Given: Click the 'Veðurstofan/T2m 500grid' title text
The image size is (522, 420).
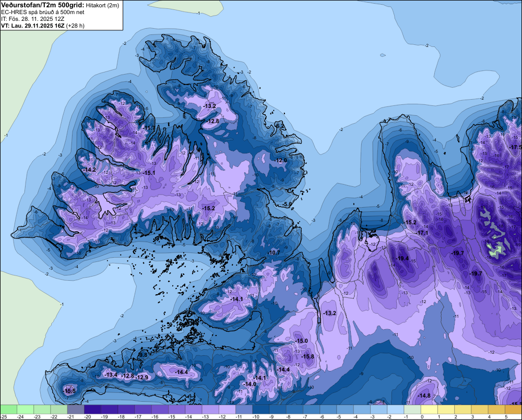Looking at the screenshot, I should [x=43, y=5].
